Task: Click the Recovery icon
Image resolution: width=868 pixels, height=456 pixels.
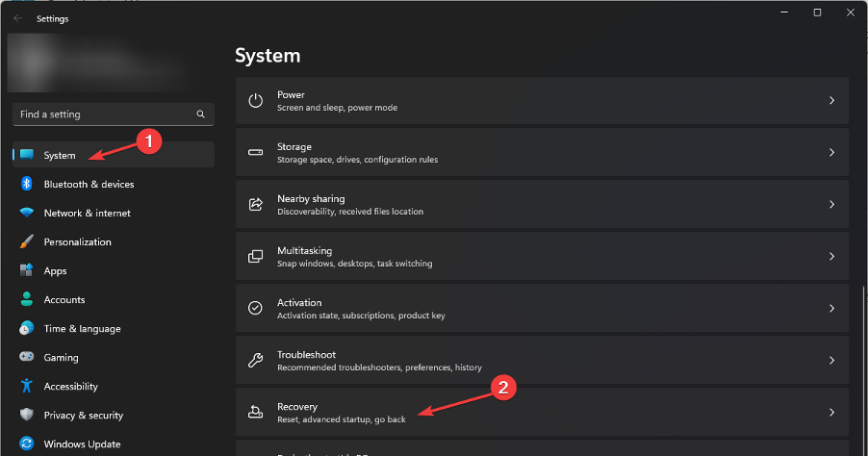Action: point(255,412)
